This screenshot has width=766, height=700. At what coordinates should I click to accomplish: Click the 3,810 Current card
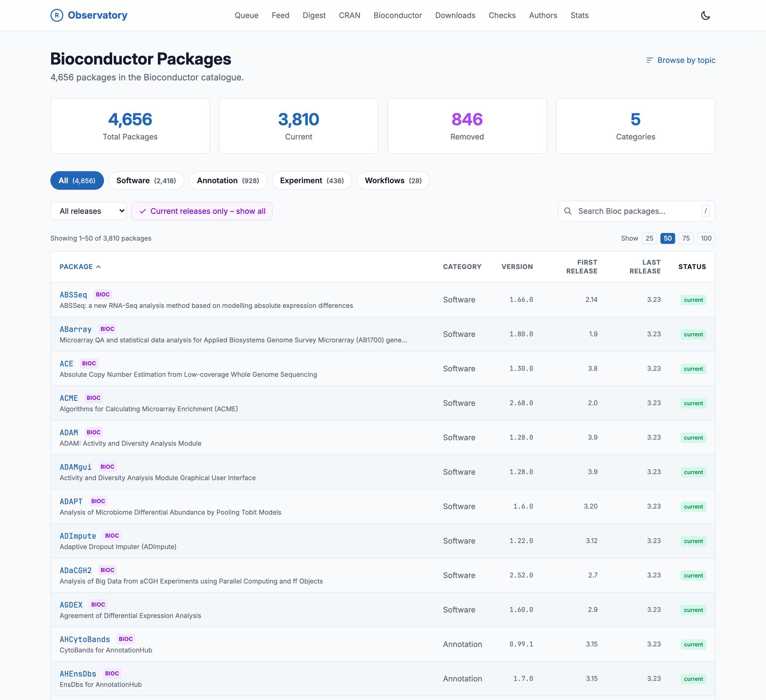pos(299,126)
